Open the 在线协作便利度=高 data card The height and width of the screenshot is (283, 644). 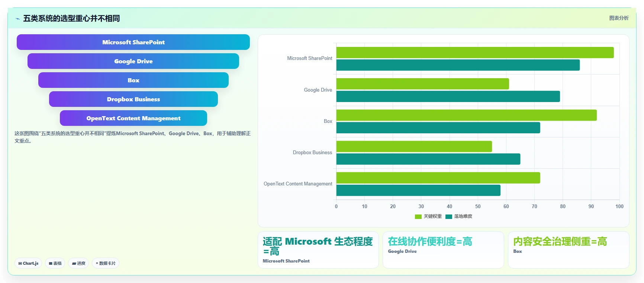tap(443, 250)
